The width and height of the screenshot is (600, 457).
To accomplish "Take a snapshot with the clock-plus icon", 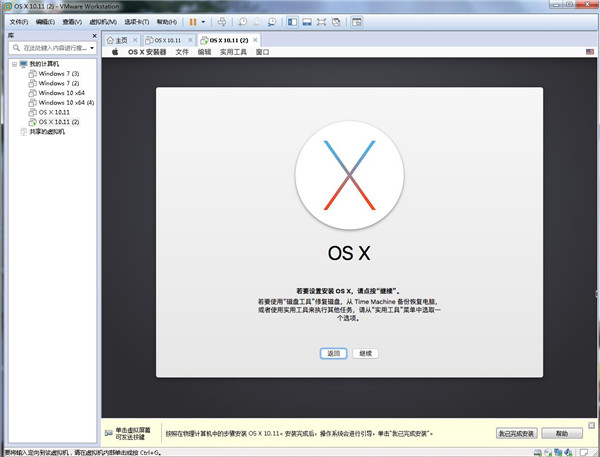I will click(243, 22).
